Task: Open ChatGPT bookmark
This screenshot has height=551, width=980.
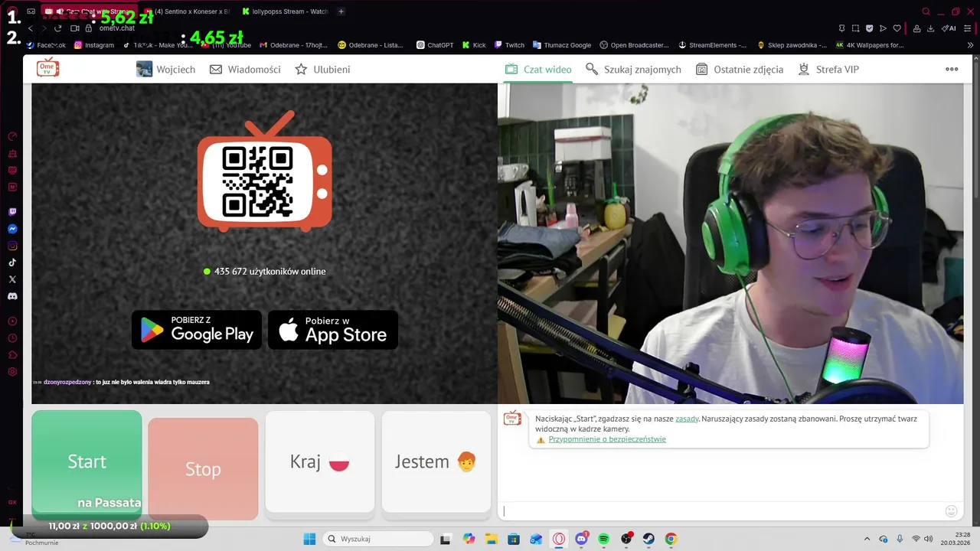Action: pos(435,45)
